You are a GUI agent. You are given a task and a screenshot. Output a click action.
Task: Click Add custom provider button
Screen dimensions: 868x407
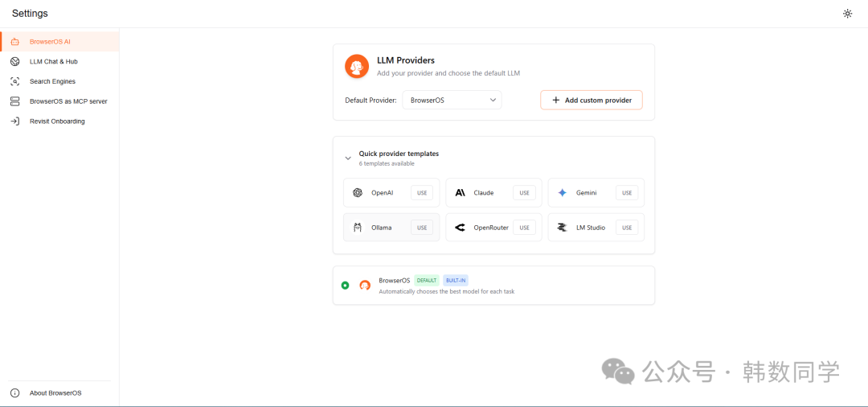(592, 101)
